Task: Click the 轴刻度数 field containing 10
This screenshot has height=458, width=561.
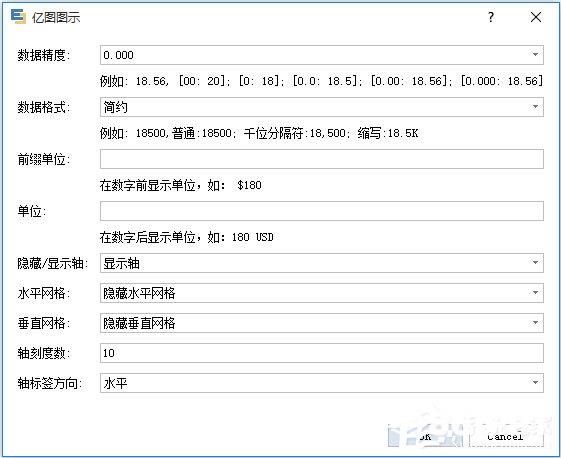Action: tap(322, 353)
